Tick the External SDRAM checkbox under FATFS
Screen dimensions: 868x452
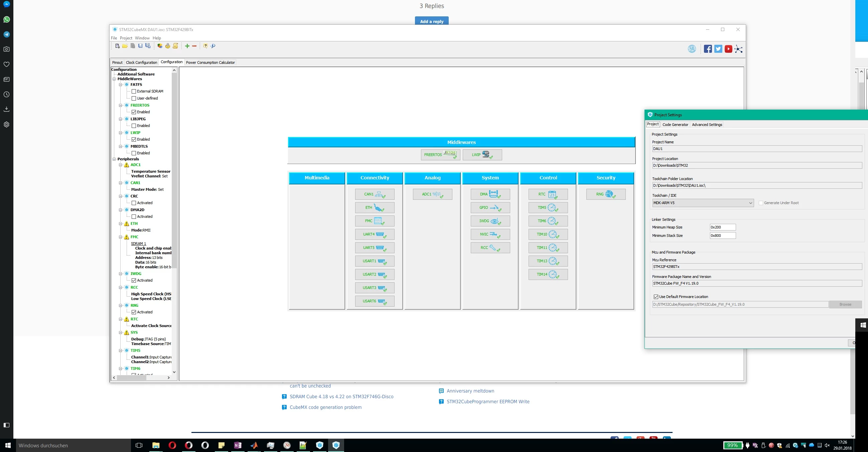click(134, 91)
